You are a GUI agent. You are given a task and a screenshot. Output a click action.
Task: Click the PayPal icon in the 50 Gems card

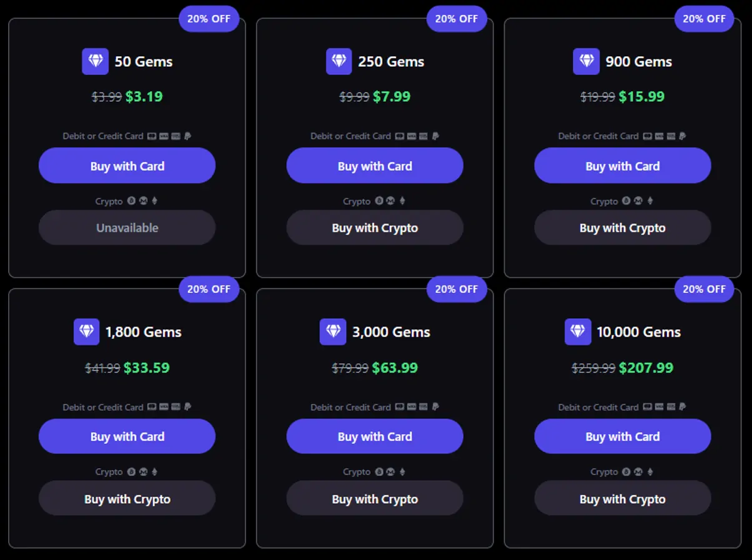[x=187, y=136]
